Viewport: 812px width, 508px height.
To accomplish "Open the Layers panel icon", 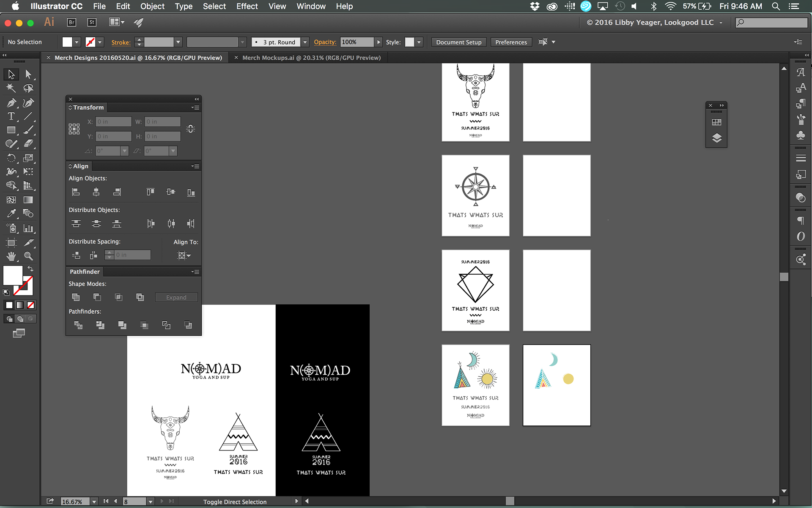I will [716, 138].
